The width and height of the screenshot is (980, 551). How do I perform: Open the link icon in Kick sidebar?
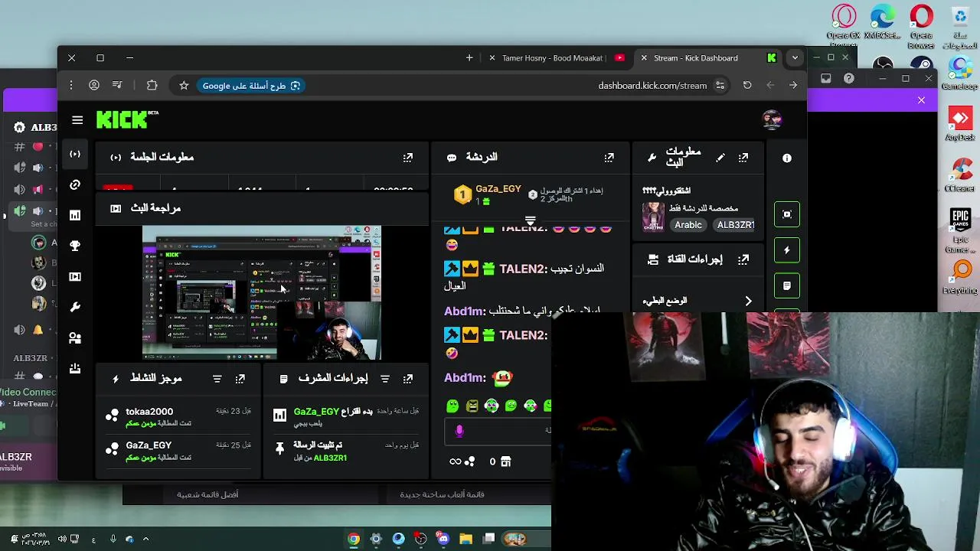tap(75, 184)
